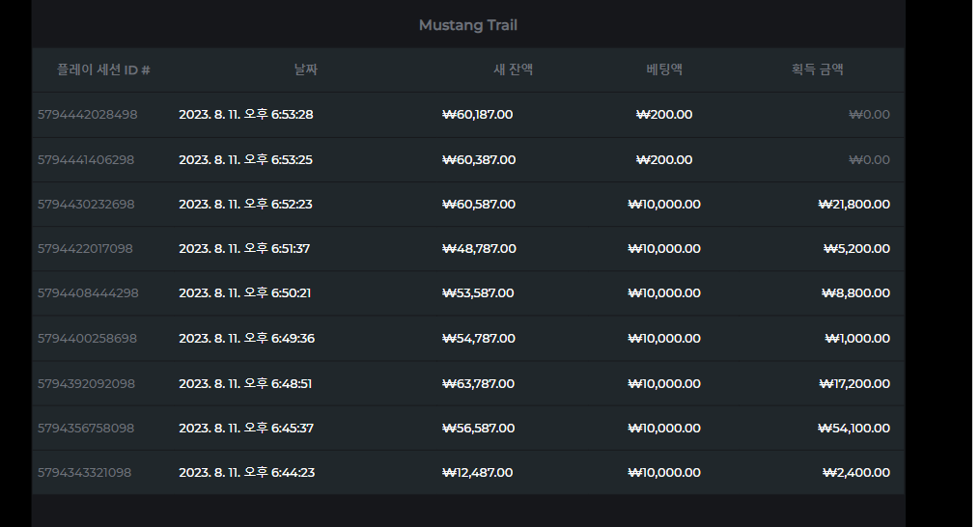Open session 5794400258698
Image resolution: width=980 pixels, height=527 pixels.
click(x=87, y=338)
